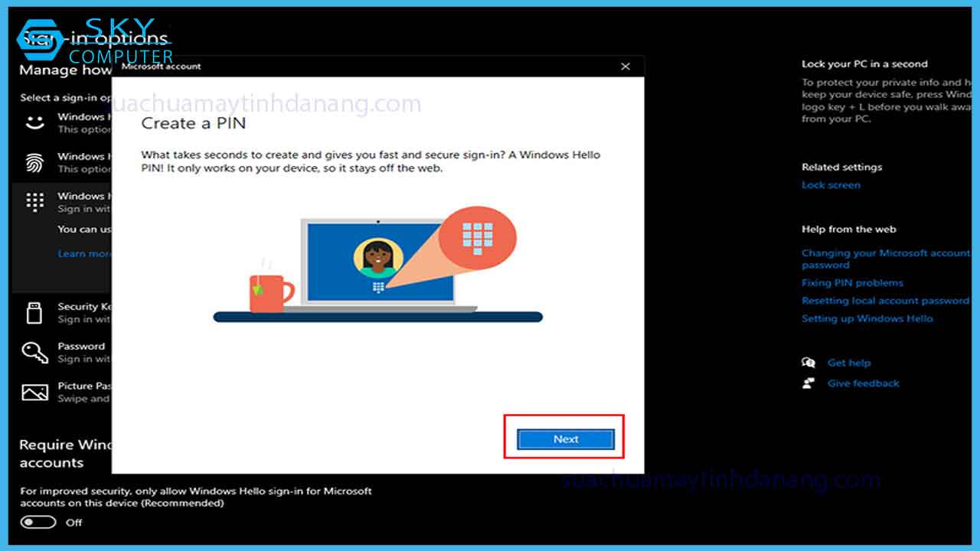Click the Get help text link
Screen dimensions: 980x551
(x=849, y=362)
